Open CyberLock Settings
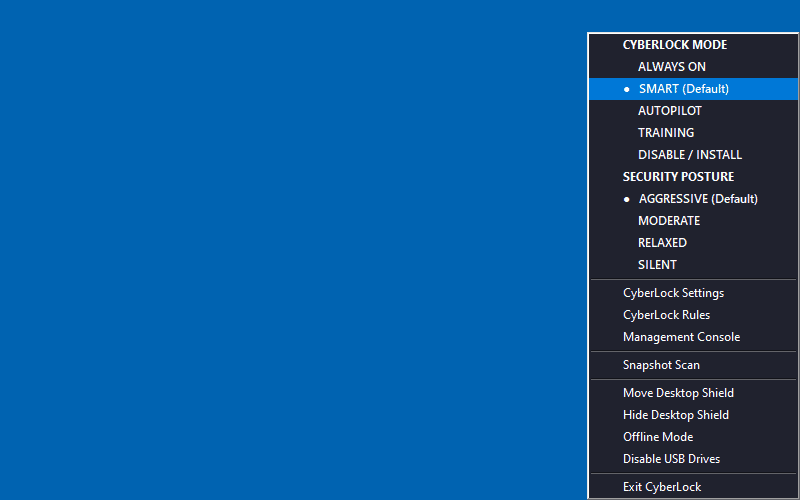The image size is (800, 500). point(673,293)
